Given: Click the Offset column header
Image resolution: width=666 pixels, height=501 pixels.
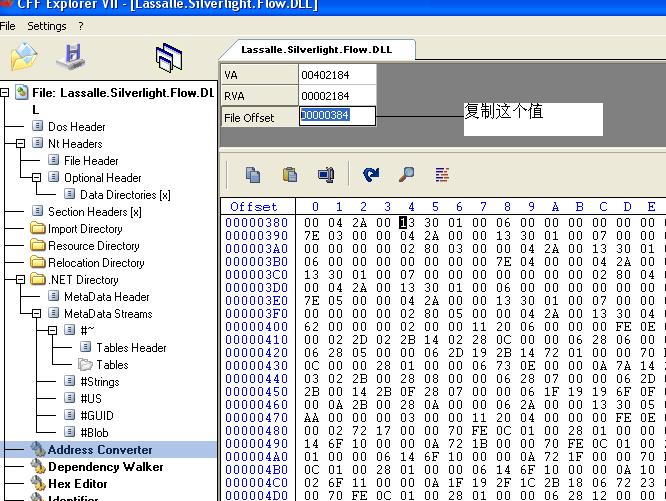Looking at the screenshot, I should point(254,207).
